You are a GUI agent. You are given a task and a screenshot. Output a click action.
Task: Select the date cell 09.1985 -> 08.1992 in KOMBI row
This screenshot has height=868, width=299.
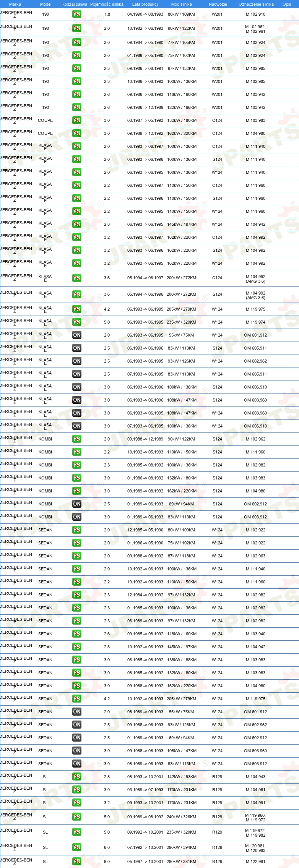point(145,465)
